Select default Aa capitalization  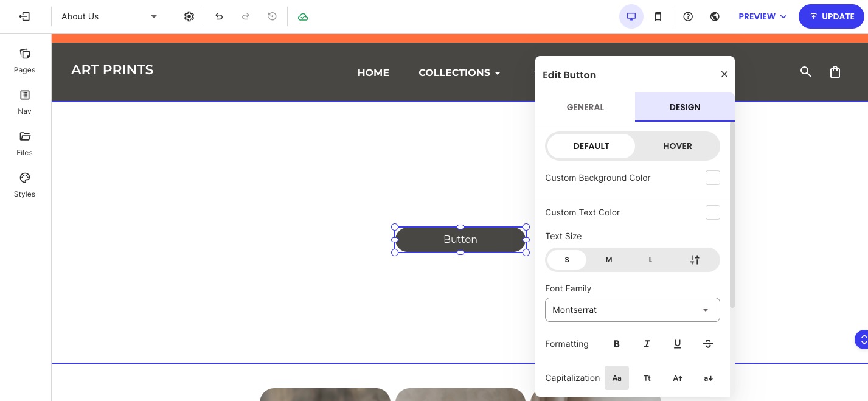[617, 378]
